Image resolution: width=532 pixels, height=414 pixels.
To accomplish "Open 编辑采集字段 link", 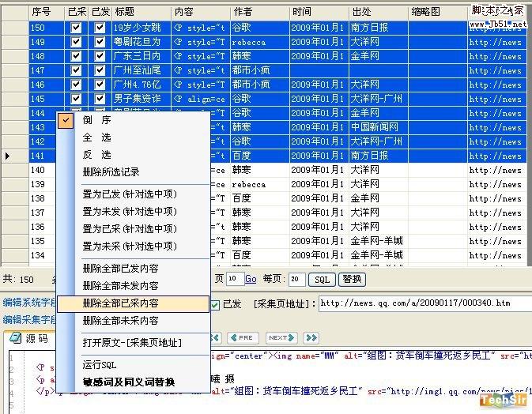I will [x=29, y=320].
